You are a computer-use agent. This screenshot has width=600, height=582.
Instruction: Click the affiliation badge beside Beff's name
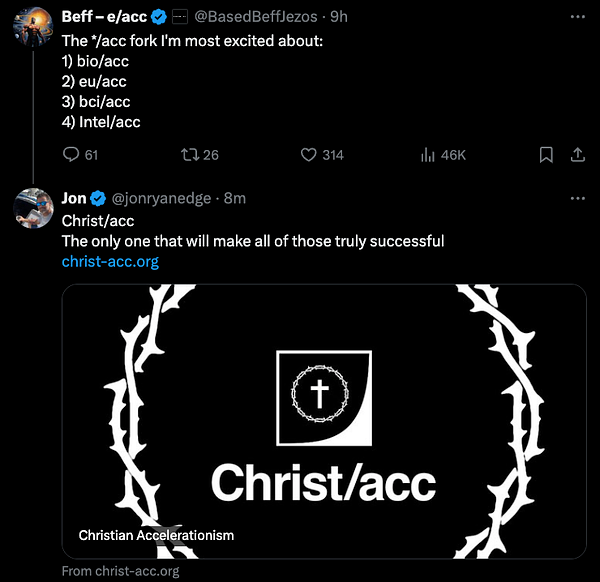pos(179,17)
